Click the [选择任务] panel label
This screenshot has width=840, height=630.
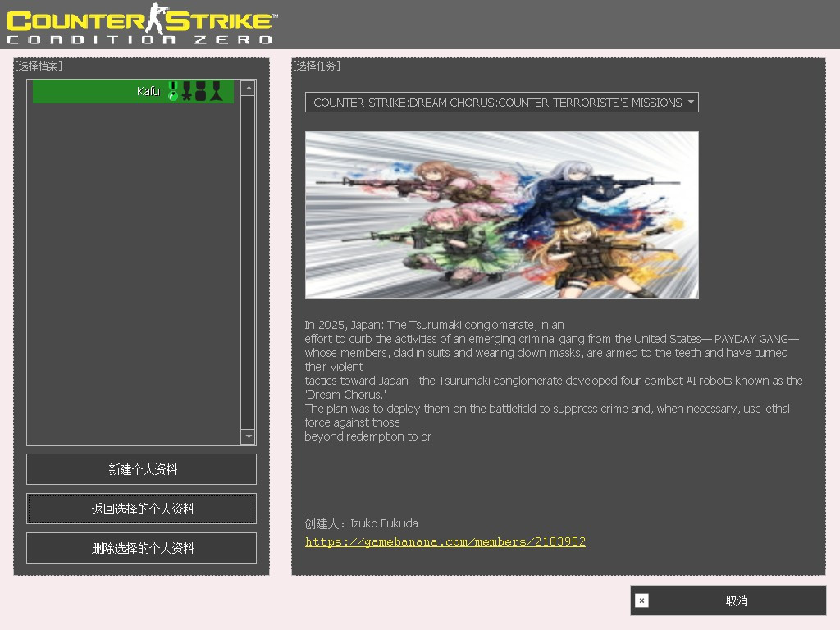click(x=316, y=66)
